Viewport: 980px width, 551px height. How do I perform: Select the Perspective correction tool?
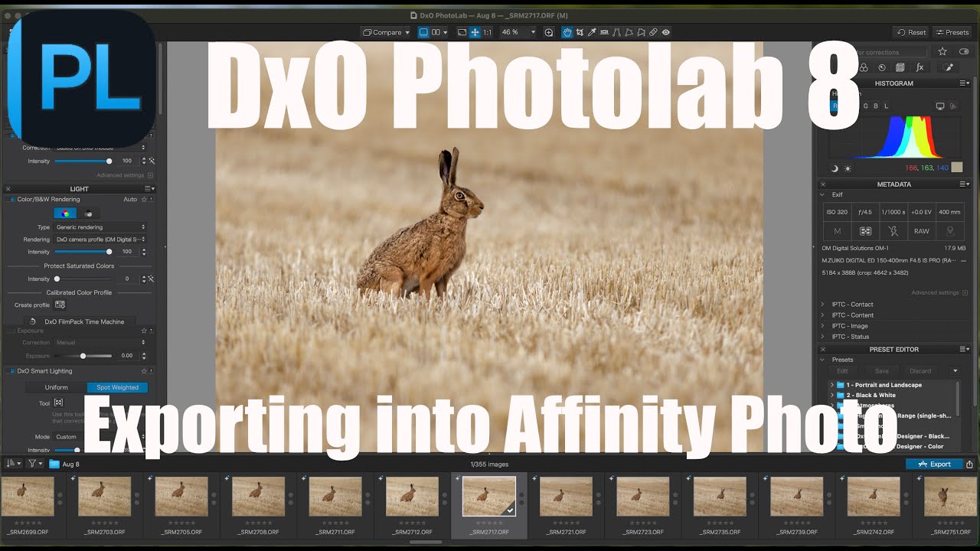[x=616, y=32]
